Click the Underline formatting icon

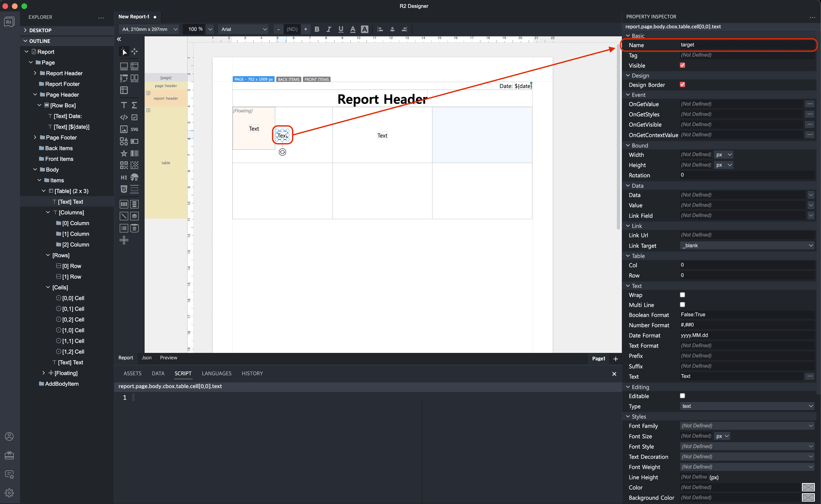pos(340,29)
